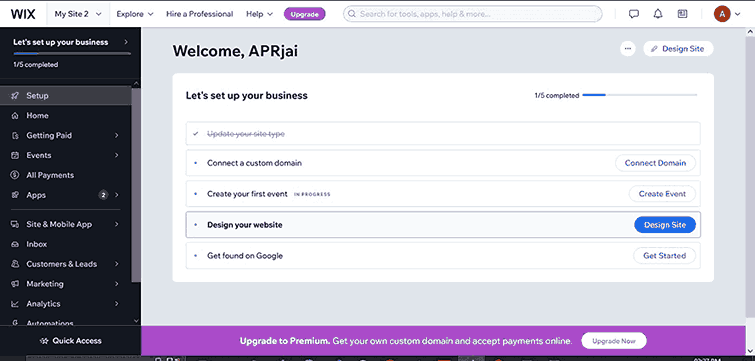
Task: Click the Quick Access label
Action: coord(77,341)
